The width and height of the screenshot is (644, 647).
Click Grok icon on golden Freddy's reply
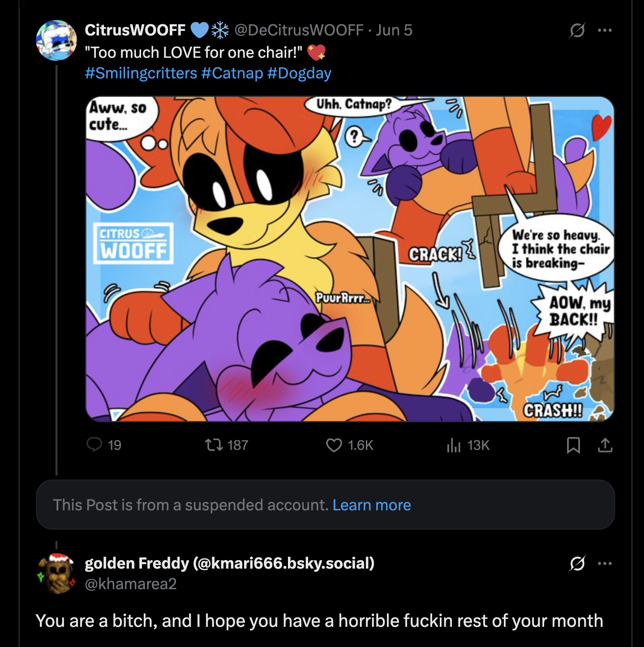(577, 563)
